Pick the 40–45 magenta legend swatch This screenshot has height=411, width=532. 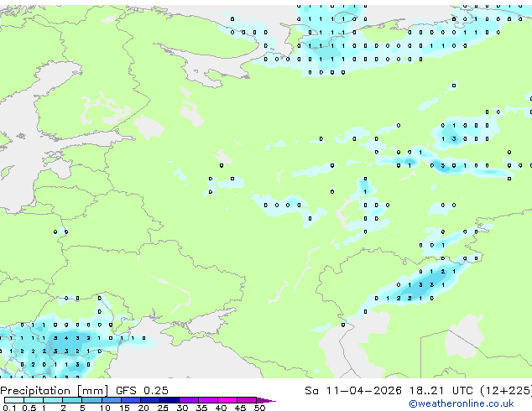pos(227,400)
